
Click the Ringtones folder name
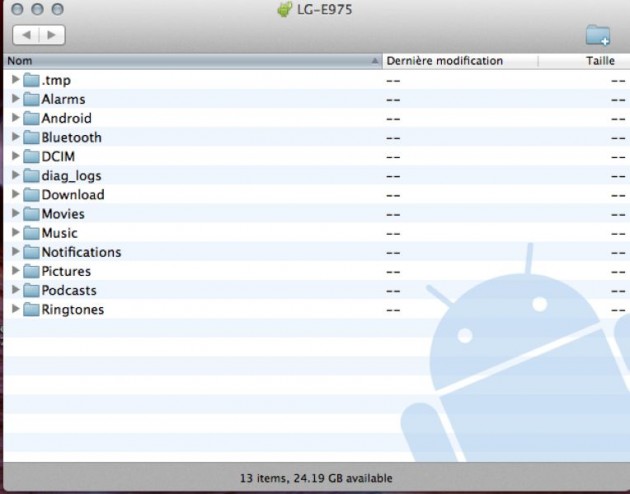click(73, 310)
